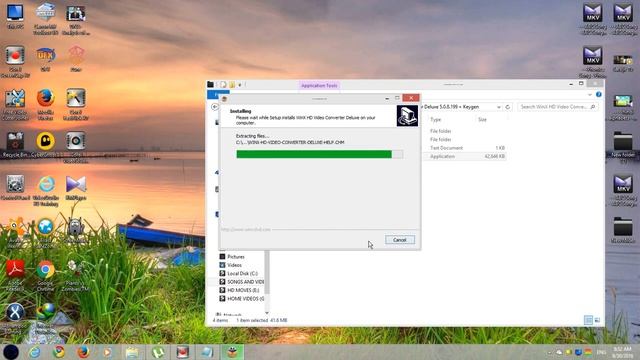
Task: Open Adobe Reader desktop shortcut
Action: (x=15, y=275)
